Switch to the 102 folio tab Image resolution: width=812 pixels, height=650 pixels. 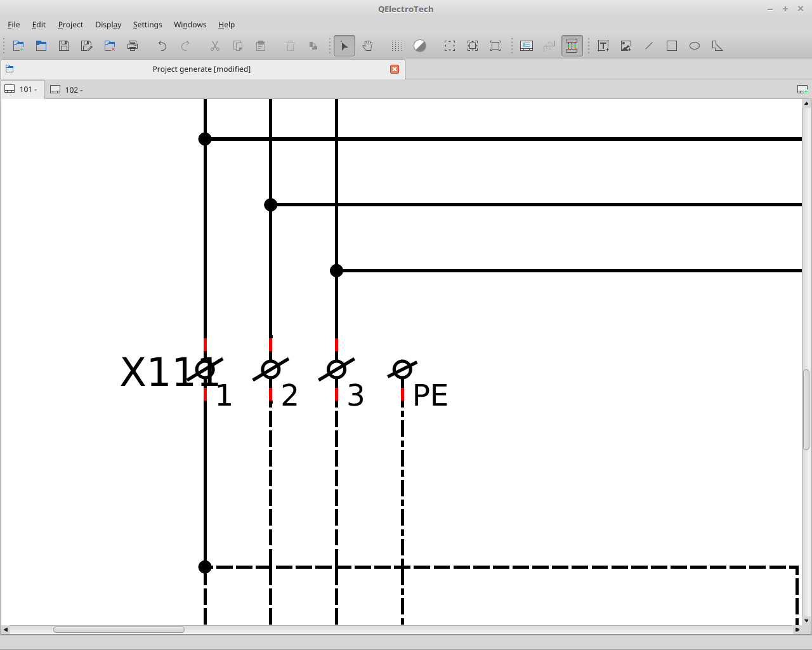pos(67,90)
